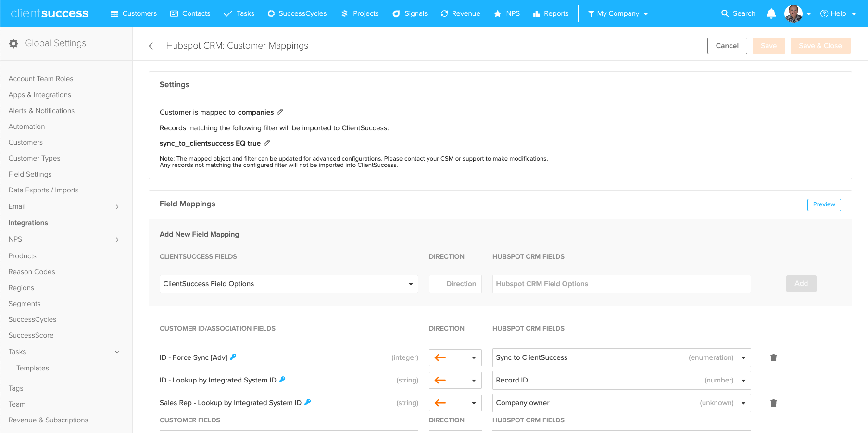Open Apps & Integrations settings
The height and width of the screenshot is (433, 868).
39,95
